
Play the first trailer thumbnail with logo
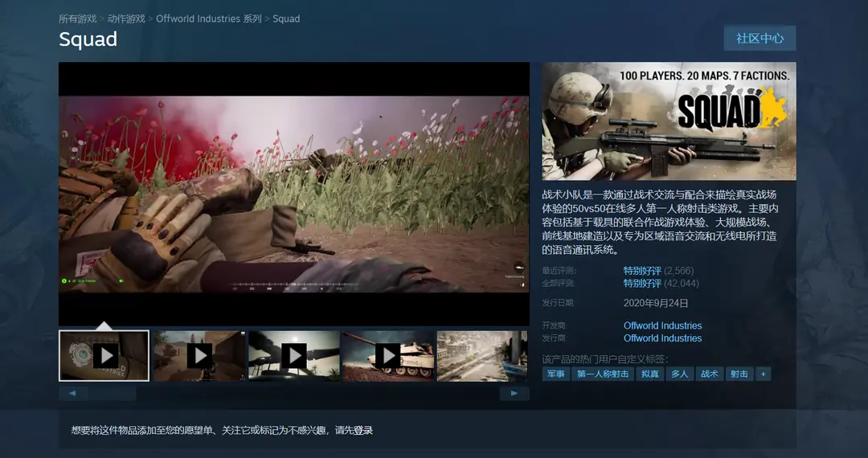click(x=104, y=356)
